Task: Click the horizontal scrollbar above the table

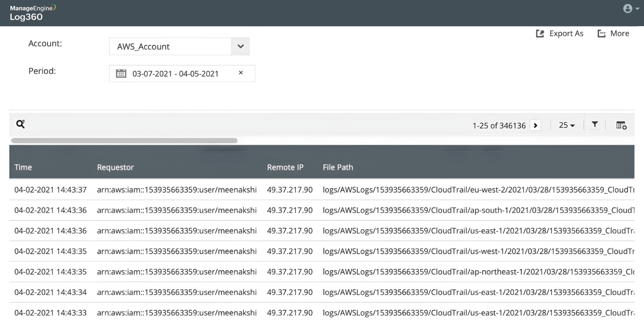Action: 124,141
